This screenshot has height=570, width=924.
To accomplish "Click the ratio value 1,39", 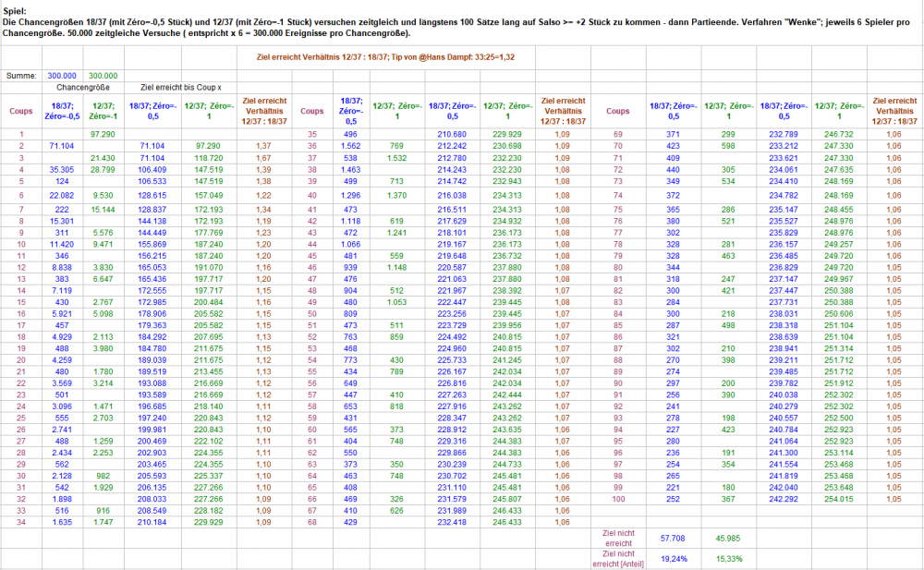I will pyautogui.click(x=264, y=170).
